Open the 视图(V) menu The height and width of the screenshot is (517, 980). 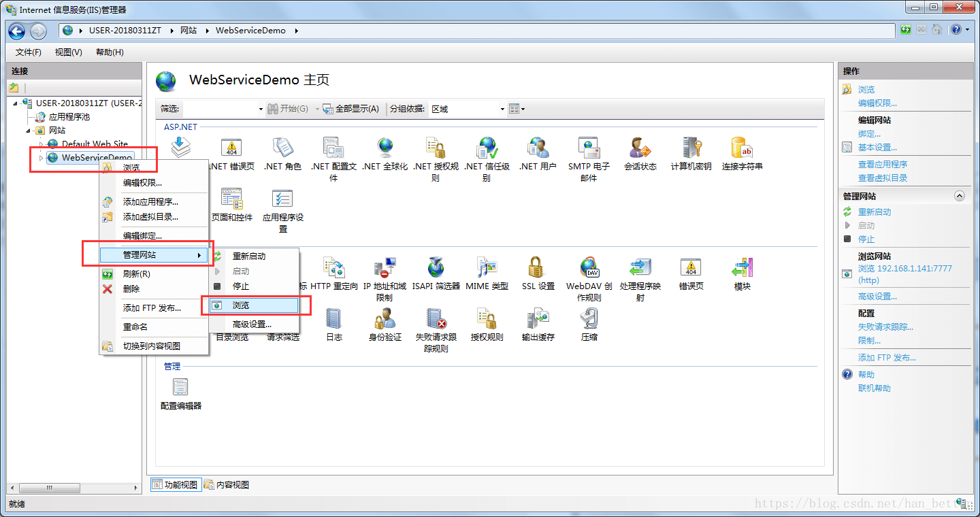pyautogui.click(x=69, y=52)
